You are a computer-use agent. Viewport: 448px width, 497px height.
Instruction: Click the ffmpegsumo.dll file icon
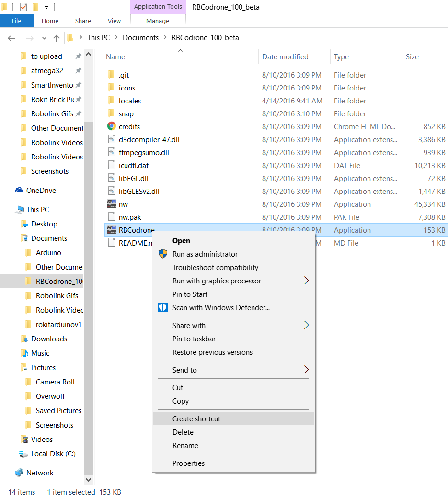pyautogui.click(x=111, y=152)
